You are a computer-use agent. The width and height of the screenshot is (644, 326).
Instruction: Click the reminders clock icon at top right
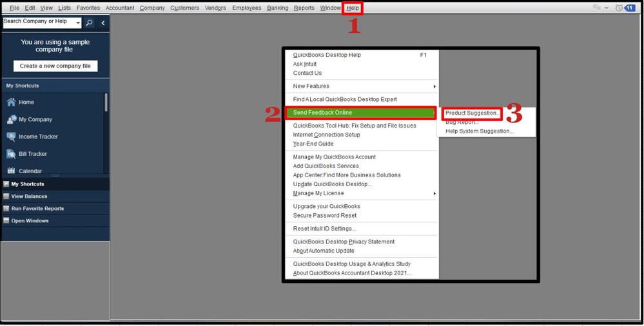pyautogui.click(x=618, y=8)
